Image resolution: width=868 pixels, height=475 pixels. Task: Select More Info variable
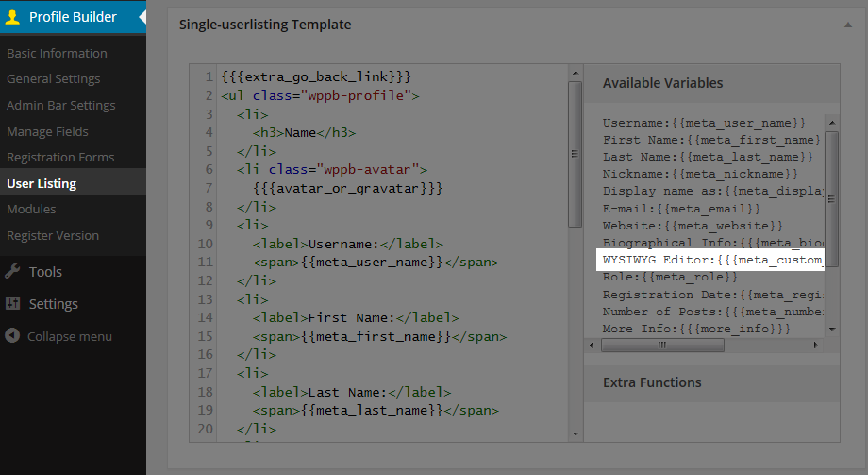click(696, 329)
